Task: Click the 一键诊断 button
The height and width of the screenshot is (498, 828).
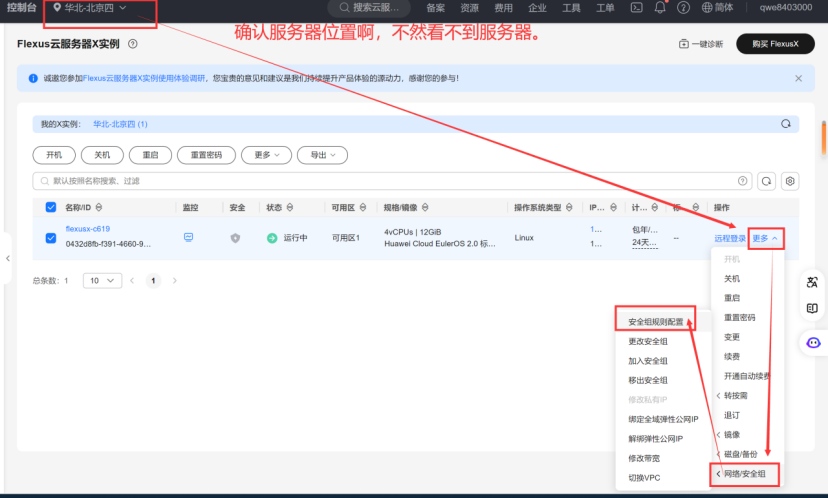Action: point(701,44)
